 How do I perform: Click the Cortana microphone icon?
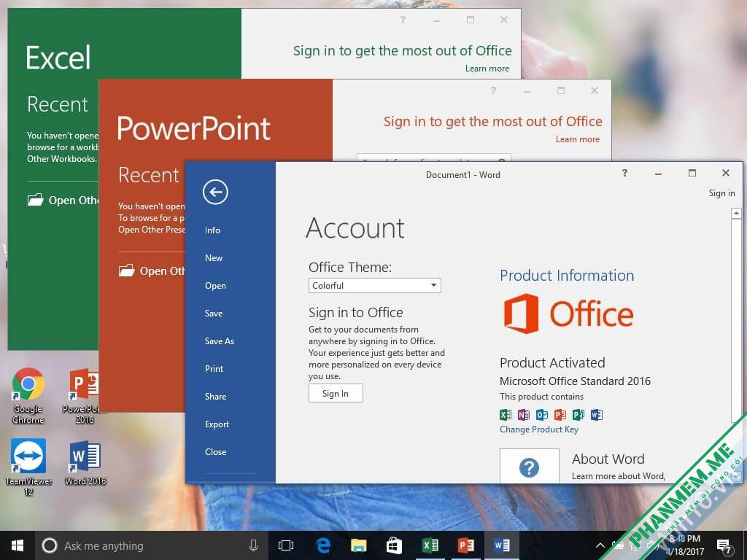pyautogui.click(x=253, y=545)
